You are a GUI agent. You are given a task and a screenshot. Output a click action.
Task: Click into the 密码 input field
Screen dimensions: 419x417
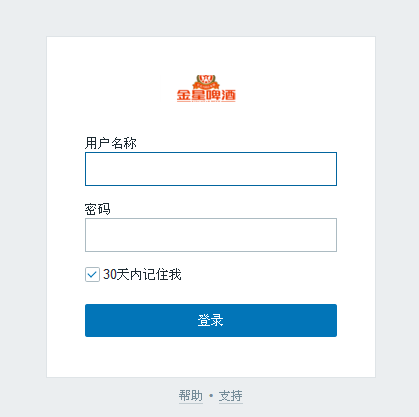point(211,235)
